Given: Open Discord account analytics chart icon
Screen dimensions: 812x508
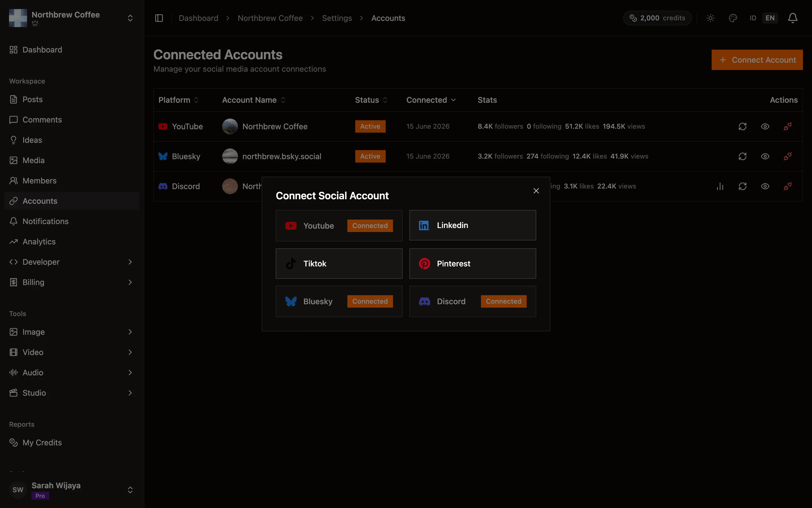Looking at the screenshot, I should [720, 186].
